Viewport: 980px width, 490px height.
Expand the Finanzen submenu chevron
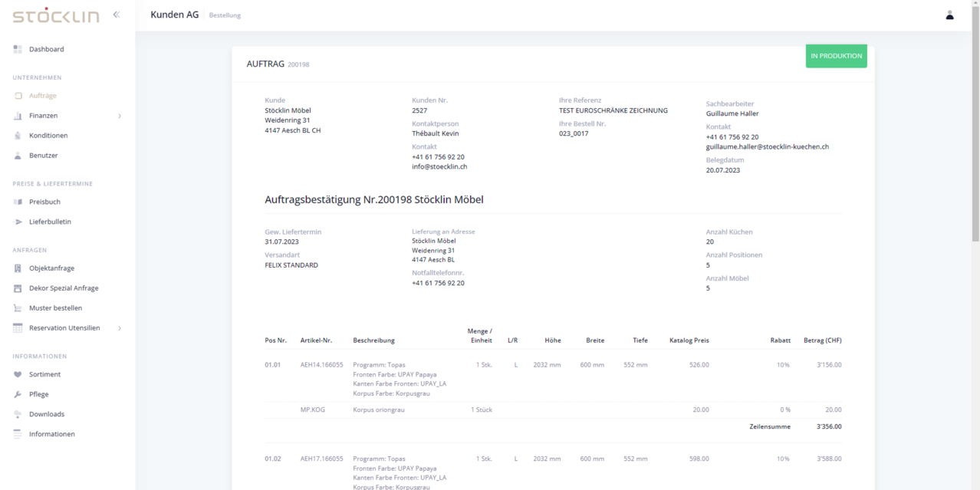[x=119, y=116]
